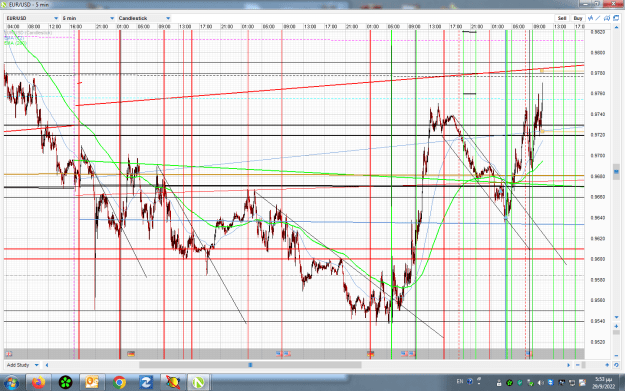Zoom out time axis with minus button
The height and width of the screenshot is (391, 625).
(578, 365)
